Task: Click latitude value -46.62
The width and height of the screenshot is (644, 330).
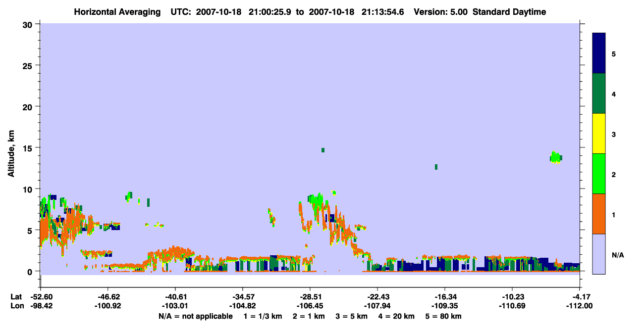Action: click(x=108, y=297)
